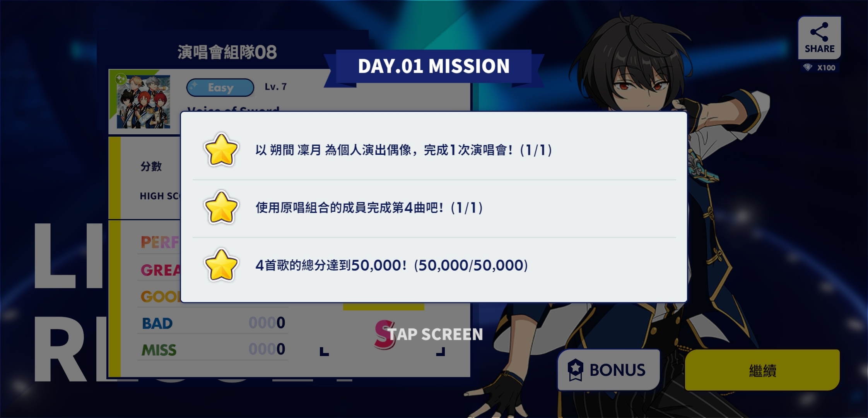The image size is (868, 418).
Task: Select the 朔間 凜月 solo mission row
Action: tap(434, 150)
